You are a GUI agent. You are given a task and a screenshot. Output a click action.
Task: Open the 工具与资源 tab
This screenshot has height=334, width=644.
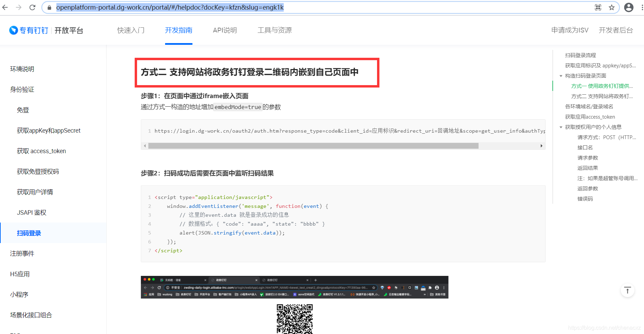[x=274, y=30]
